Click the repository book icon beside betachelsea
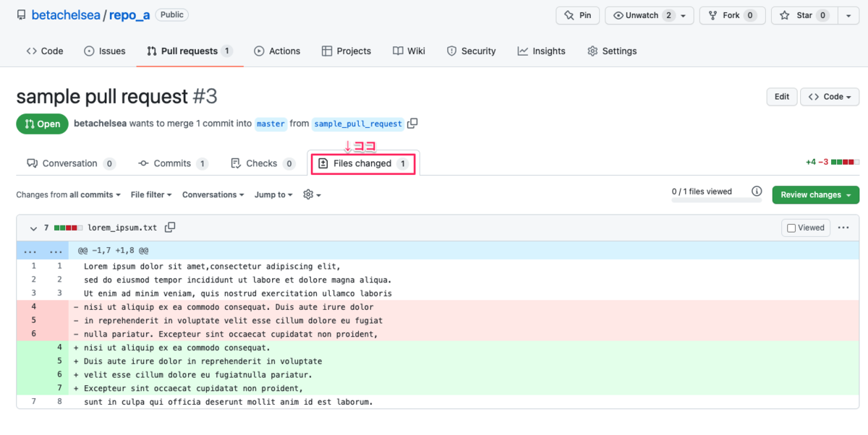This screenshot has height=435, width=868. (x=21, y=14)
